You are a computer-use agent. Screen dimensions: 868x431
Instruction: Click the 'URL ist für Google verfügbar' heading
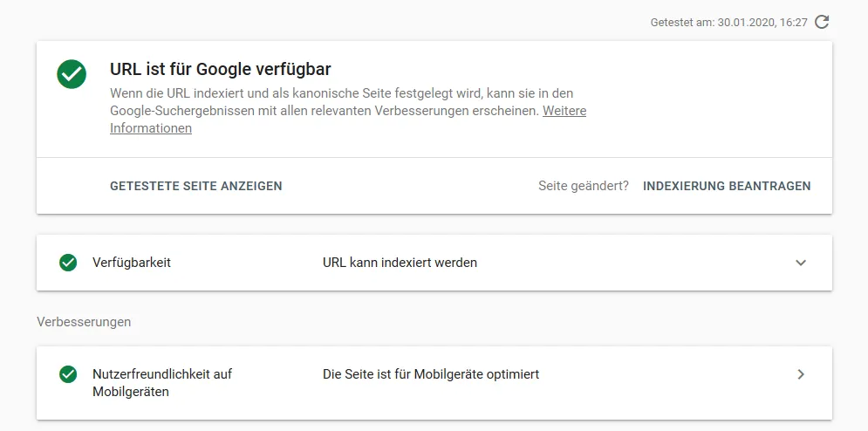tap(221, 69)
